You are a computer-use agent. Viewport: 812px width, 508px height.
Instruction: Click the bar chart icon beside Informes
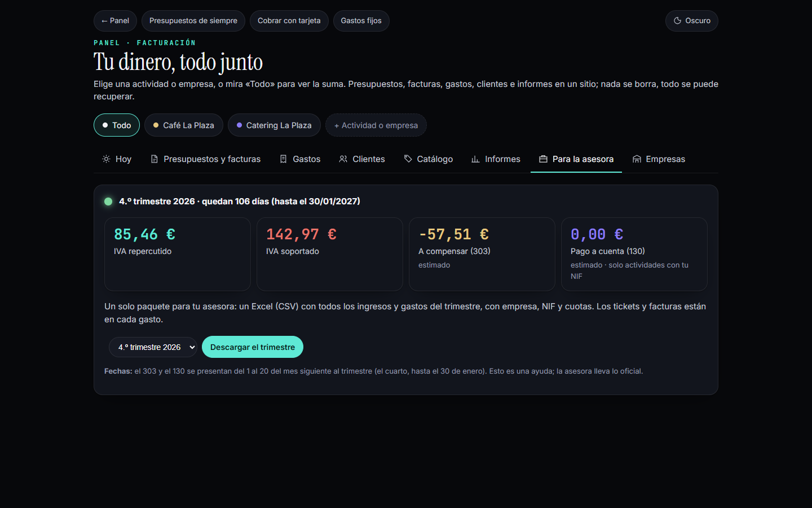(x=475, y=159)
